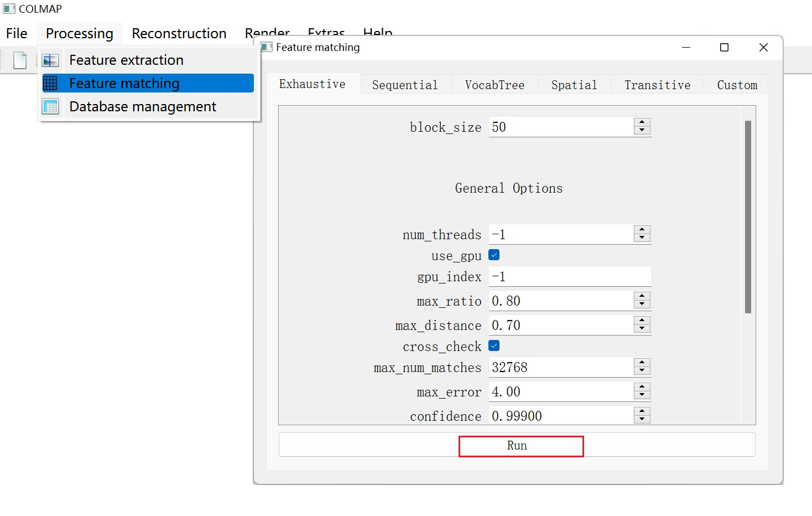Switch to the VocabTree tab
The width and height of the screenshot is (812, 516).
click(495, 85)
